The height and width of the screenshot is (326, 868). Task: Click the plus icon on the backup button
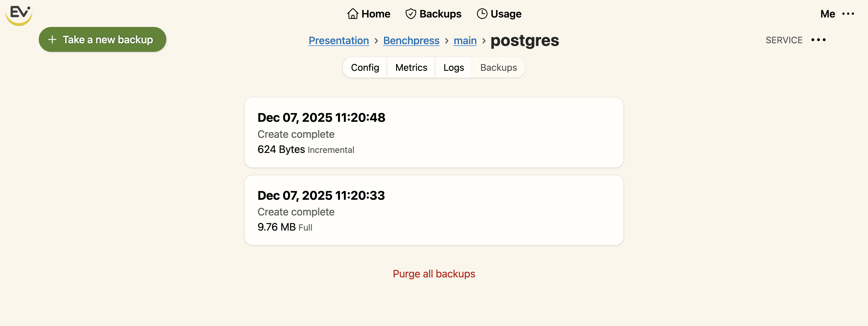(x=53, y=39)
